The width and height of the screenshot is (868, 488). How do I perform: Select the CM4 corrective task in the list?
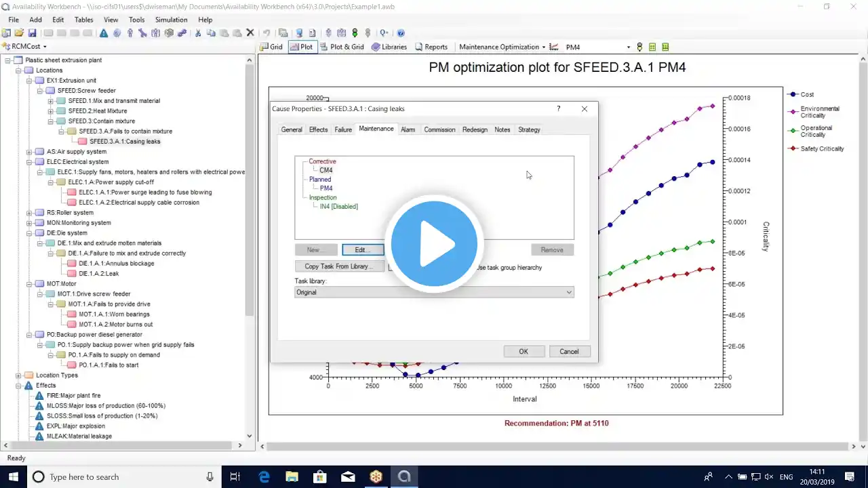point(326,170)
